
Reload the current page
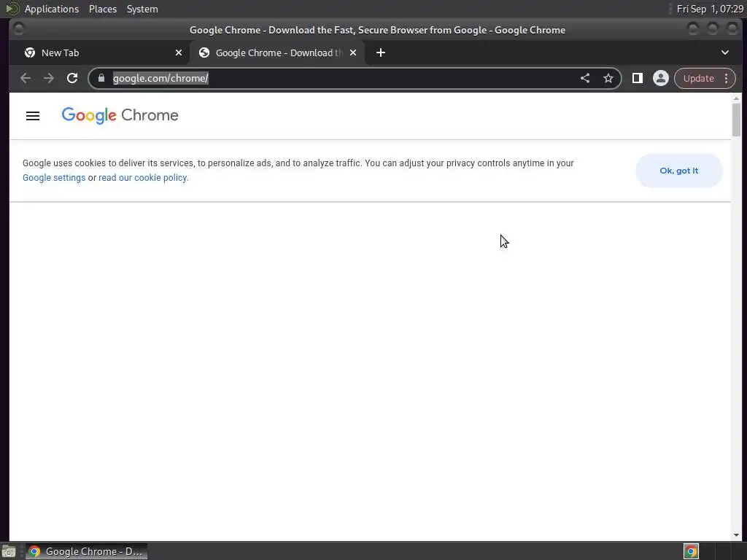coord(72,78)
